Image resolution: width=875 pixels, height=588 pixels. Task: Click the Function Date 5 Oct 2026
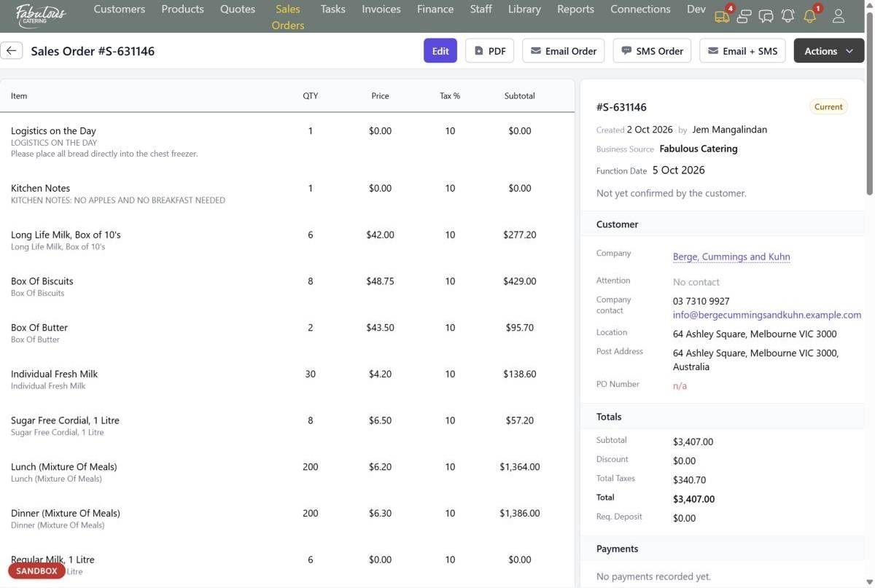tap(678, 170)
